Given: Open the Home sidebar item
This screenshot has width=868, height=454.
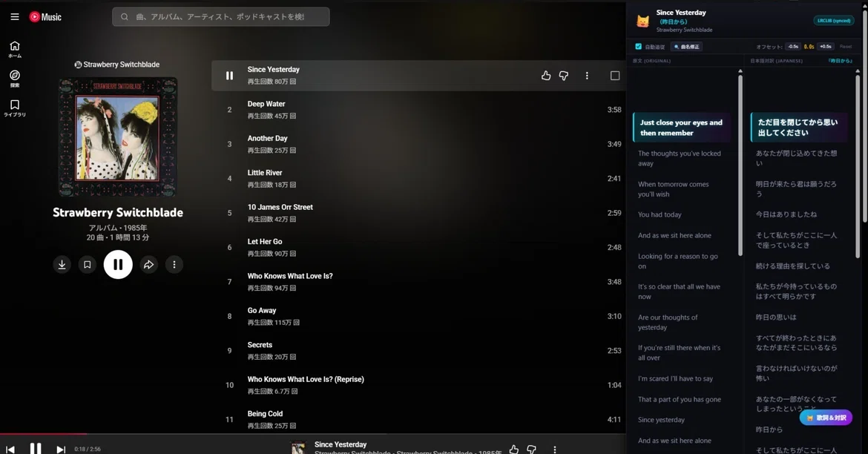Looking at the screenshot, I should pos(15,49).
